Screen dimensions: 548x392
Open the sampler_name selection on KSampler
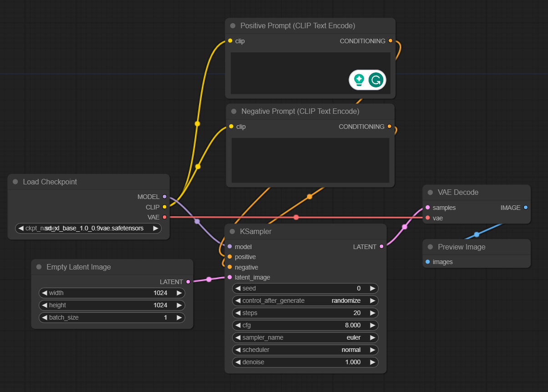point(305,337)
